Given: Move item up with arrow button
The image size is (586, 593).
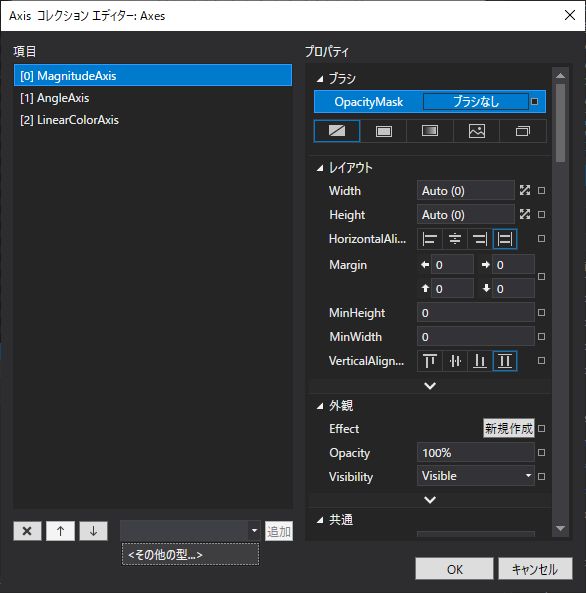Looking at the screenshot, I should tap(60, 531).
